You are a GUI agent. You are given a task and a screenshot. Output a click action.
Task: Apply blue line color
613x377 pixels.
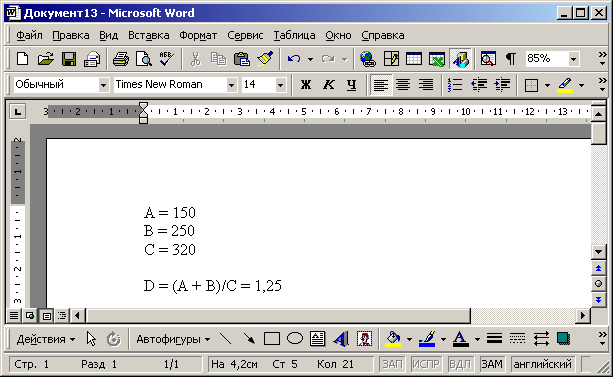tap(427, 339)
